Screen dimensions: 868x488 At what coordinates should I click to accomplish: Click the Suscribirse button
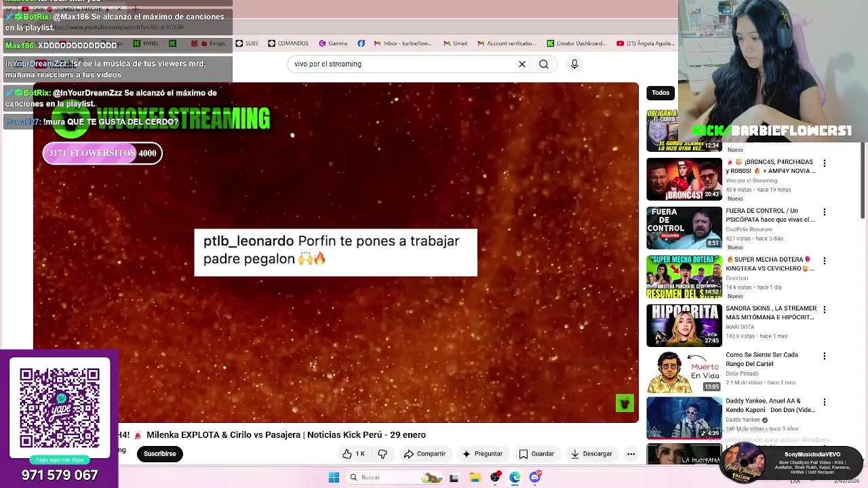[160, 454]
